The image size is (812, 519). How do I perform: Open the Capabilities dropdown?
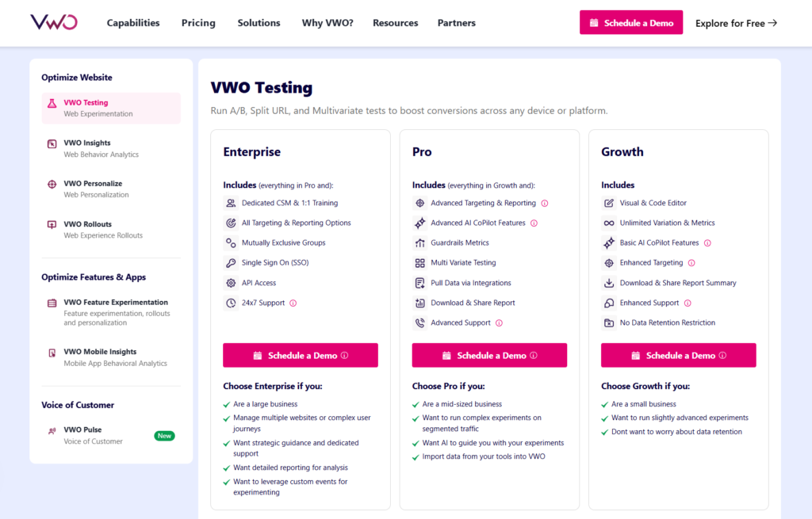[x=132, y=23]
